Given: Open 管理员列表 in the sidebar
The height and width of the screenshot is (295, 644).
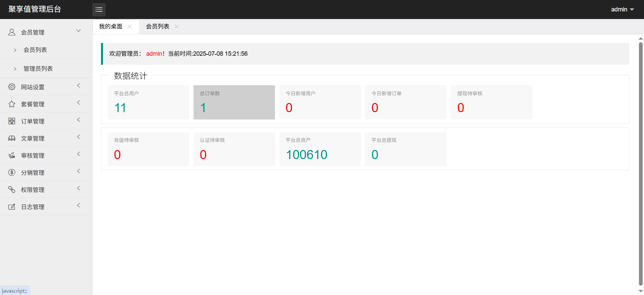Looking at the screenshot, I should coord(38,69).
